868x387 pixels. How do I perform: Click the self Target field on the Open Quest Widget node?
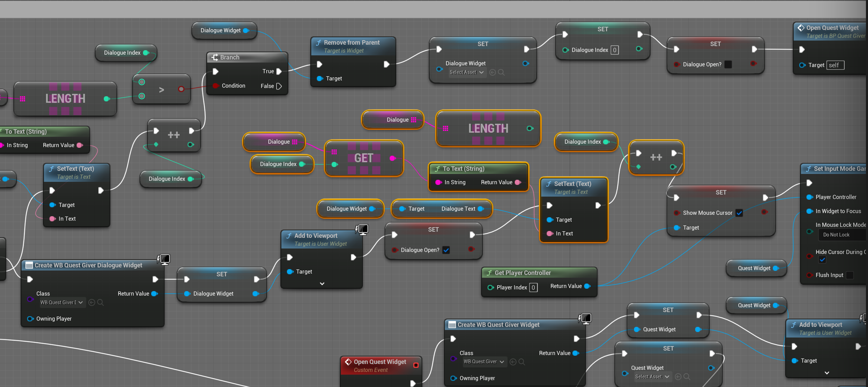tap(835, 65)
